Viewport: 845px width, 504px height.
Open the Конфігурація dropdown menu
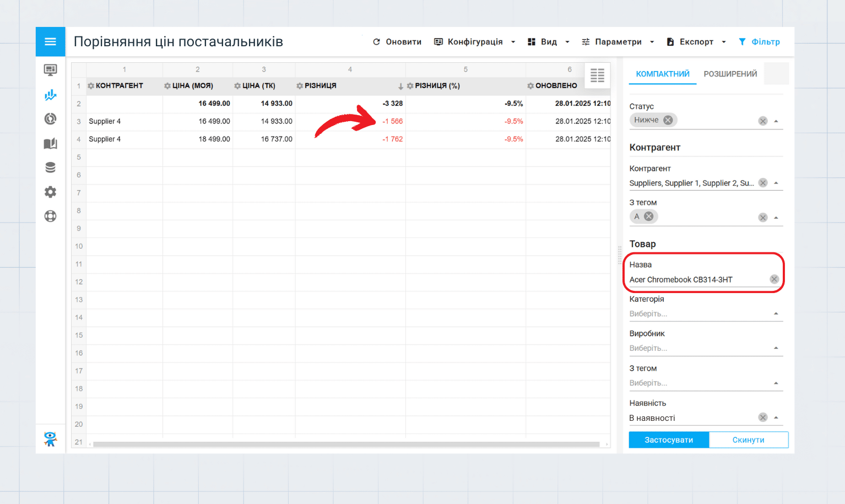click(x=475, y=42)
